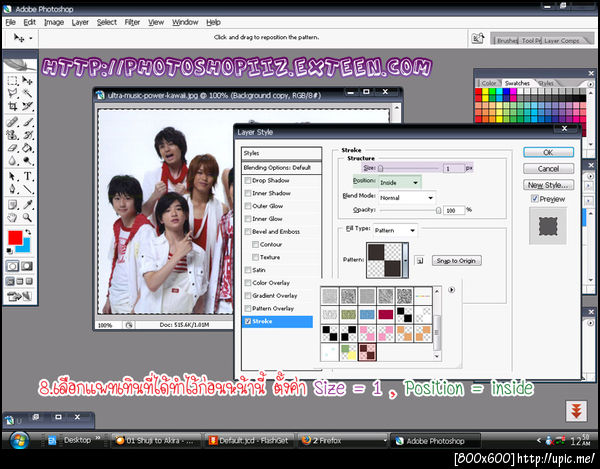Open the Filter menu
The image size is (600, 469).
pos(132,22)
